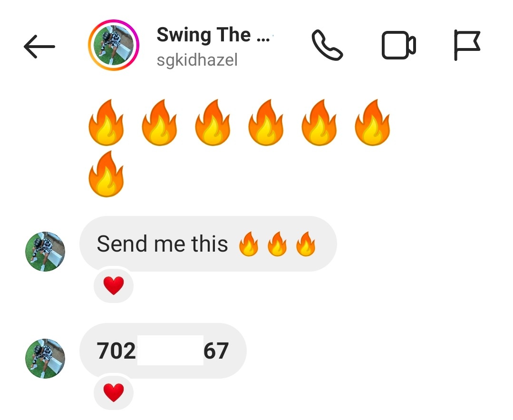
Task: Select the 702 phone number message bubble
Action: point(163,351)
